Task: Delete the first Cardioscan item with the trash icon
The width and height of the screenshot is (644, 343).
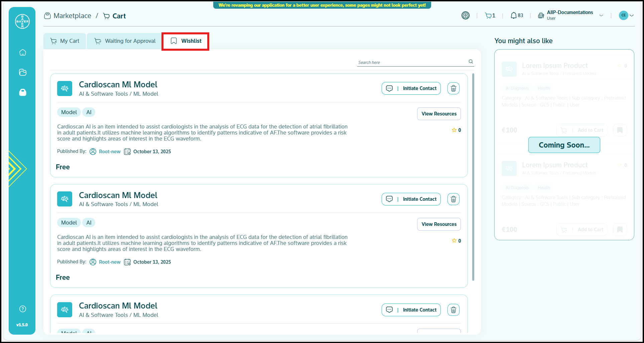Action: click(453, 88)
